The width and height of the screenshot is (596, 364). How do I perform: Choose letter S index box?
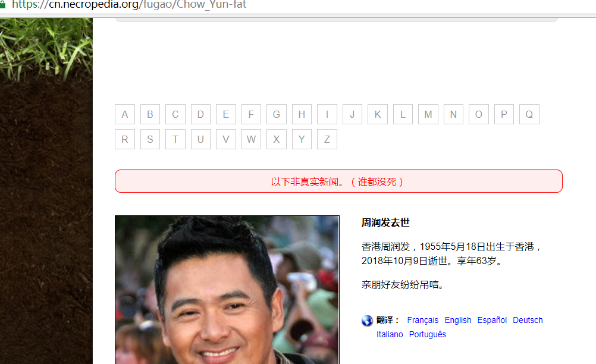(x=150, y=139)
